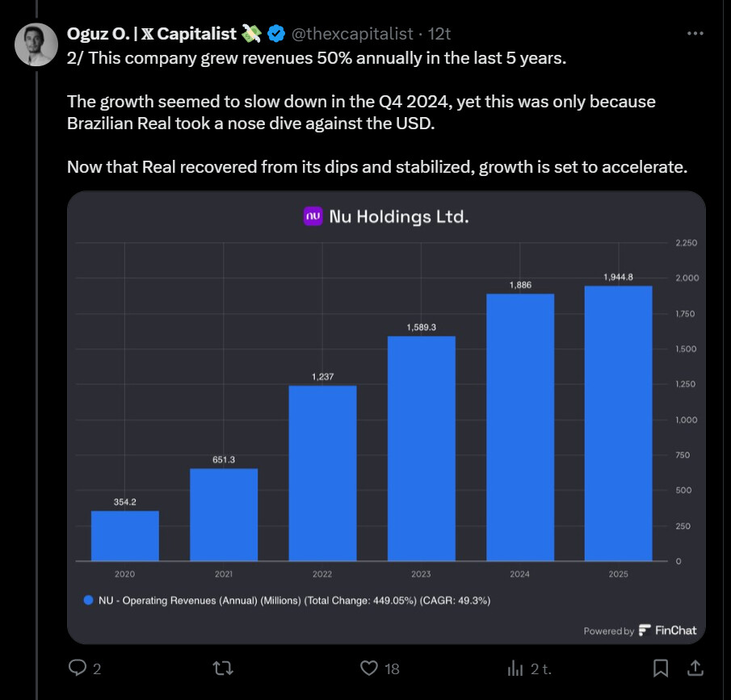Open the three-dot more options menu
The width and height of the screenshot is (731, 700).
point(695,33)
